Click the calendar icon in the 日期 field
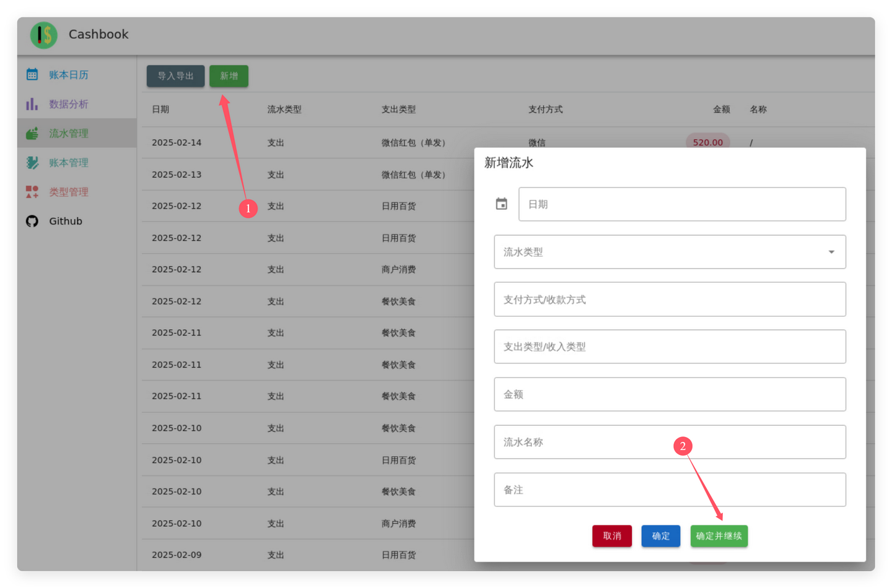The width and height of the screenshot is (892, 588). (x=502, y=204)
